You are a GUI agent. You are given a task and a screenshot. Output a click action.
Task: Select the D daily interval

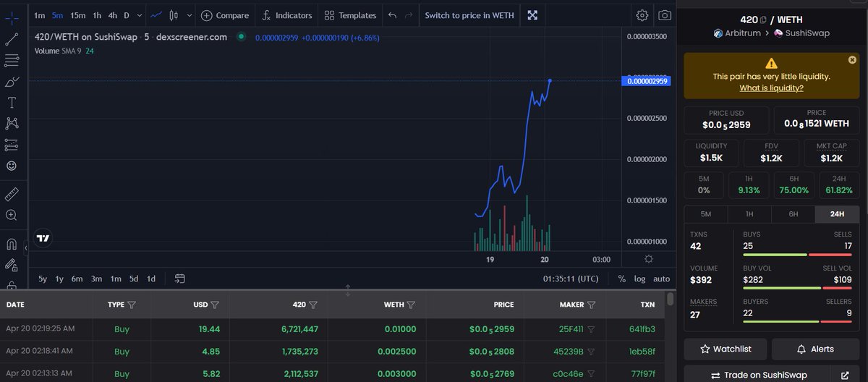127,15
